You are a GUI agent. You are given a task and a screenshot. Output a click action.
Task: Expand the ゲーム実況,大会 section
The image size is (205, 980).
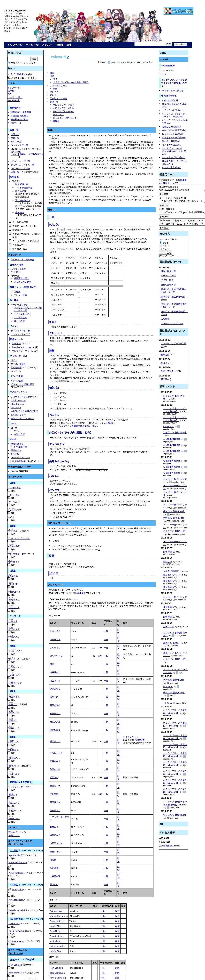click(x=10, y=222)
